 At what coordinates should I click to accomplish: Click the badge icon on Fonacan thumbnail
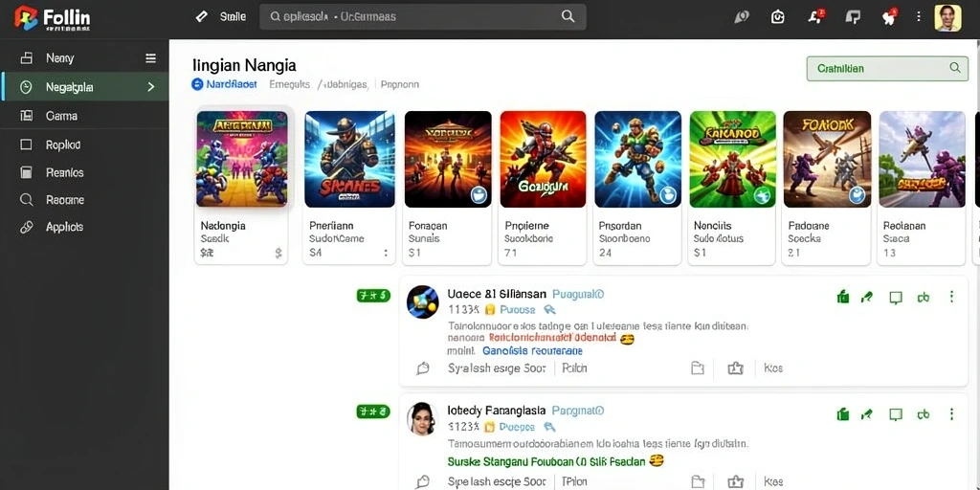479,194
